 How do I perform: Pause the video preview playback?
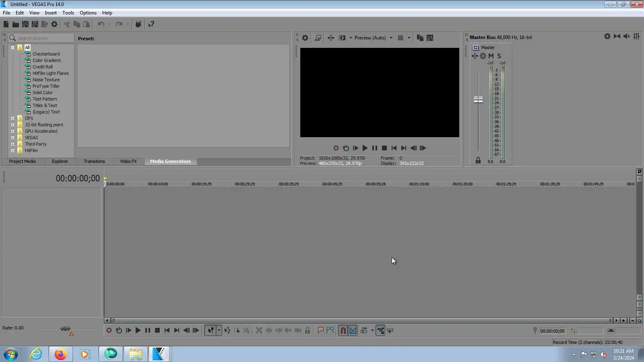375,148
